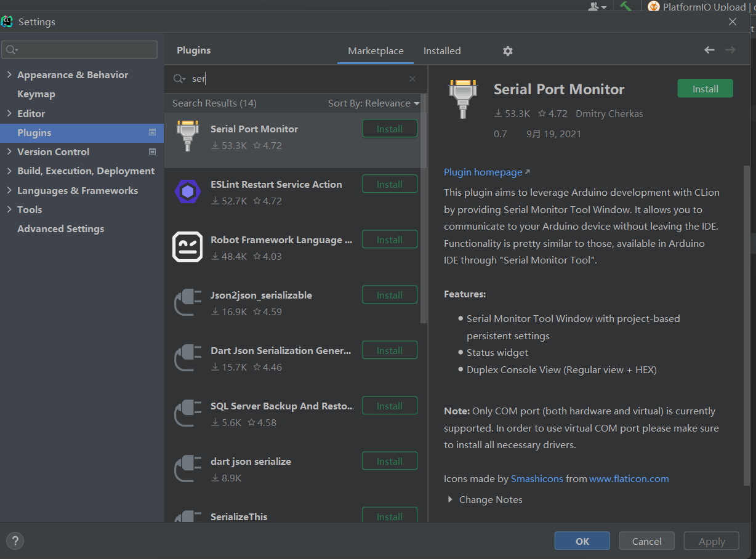
Task: Open the help question mark button
Action: pyautogui.click(x=15, y=541)
